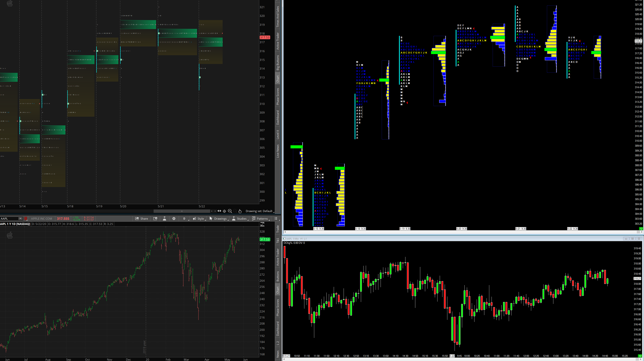
Task: Click the zoom-in magnifier icon
Action: [x=230, y=211]
